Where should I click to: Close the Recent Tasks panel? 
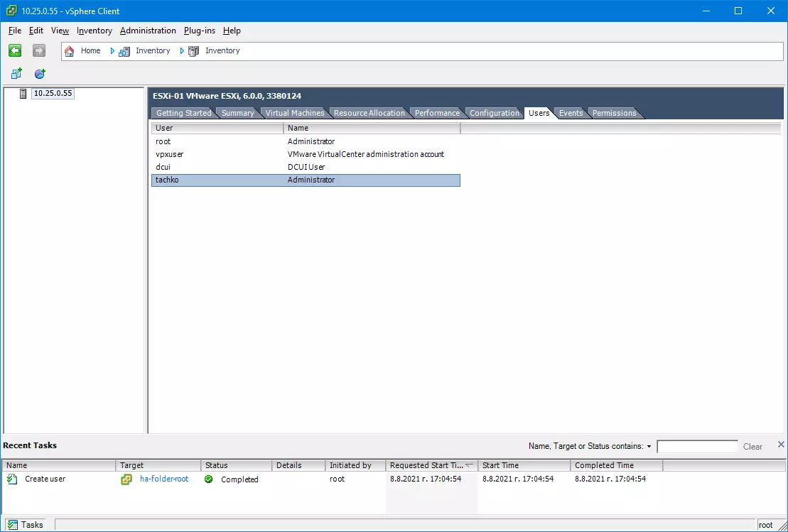tap(781, 444)
